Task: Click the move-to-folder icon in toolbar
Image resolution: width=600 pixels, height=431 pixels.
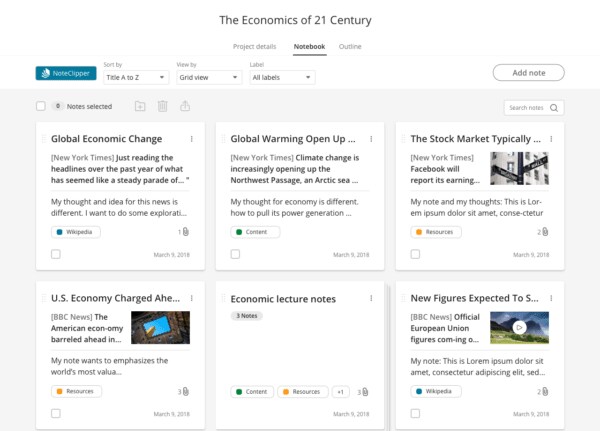Action: click(140, 106)
